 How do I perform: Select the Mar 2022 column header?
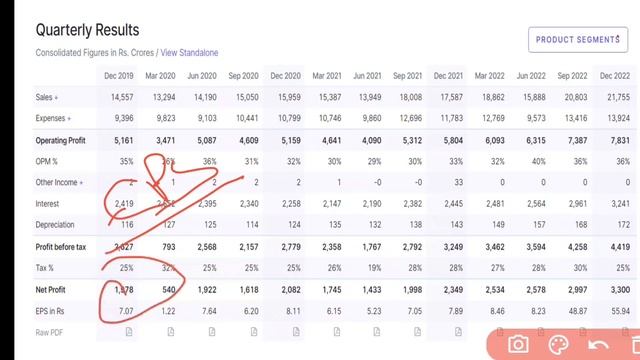pos(489,76)
